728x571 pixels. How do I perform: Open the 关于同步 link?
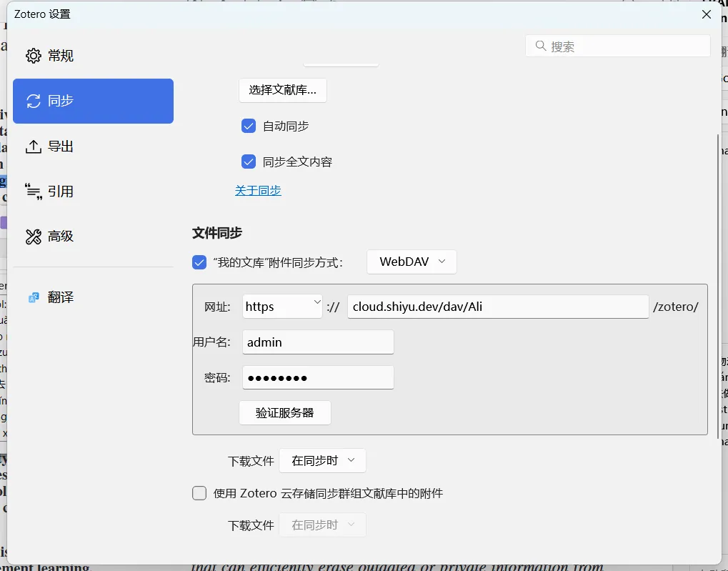tap(258, 191)
